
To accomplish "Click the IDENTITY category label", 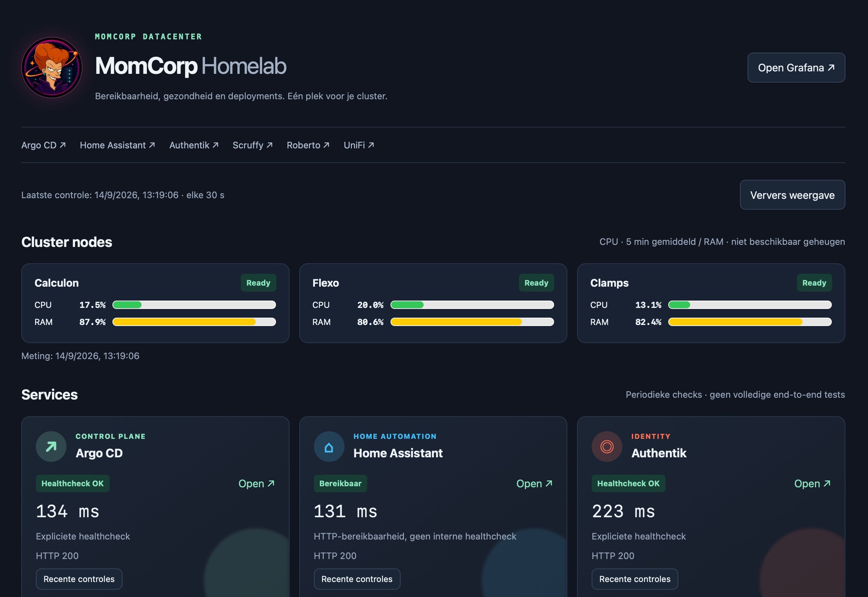I will pos(650,436).
